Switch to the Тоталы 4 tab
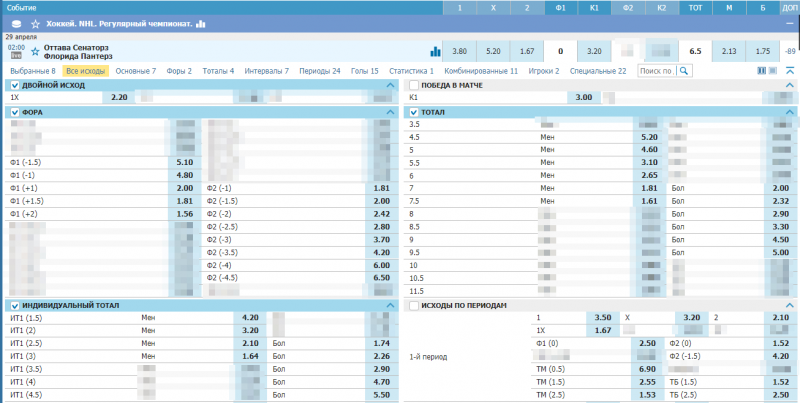Image resolution: width=800 pixels, height=403 pixels. click(x=218, y=71)
